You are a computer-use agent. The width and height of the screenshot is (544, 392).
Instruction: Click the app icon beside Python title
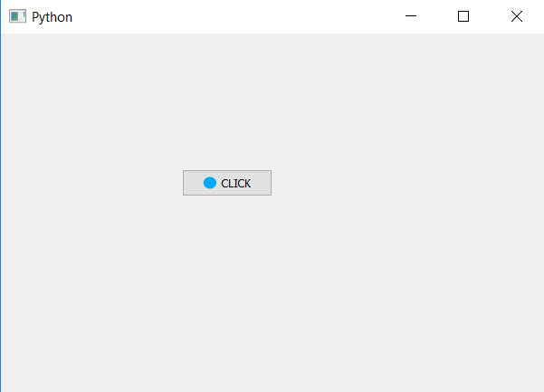tap(17, 16)
